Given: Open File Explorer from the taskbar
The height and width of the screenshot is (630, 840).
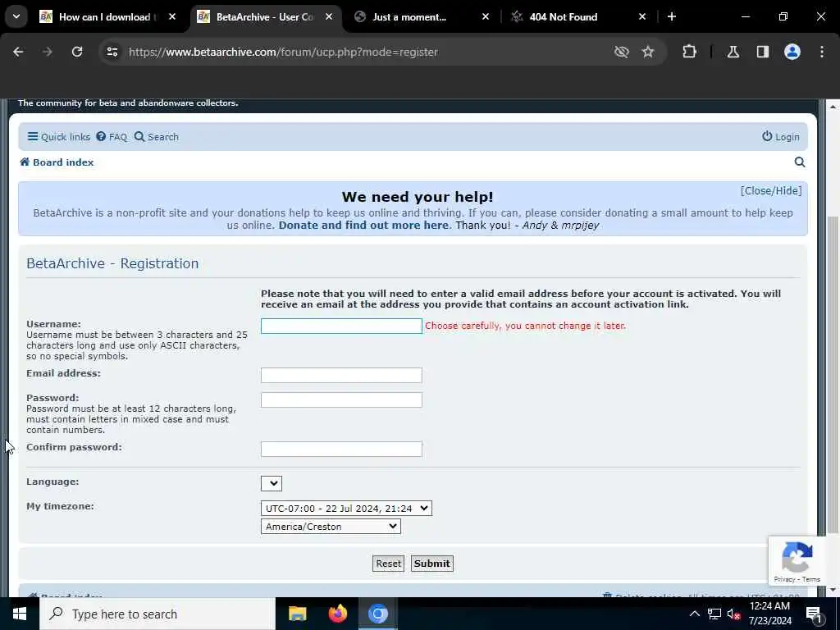Looking at the screenshot, I should point(297,614).
